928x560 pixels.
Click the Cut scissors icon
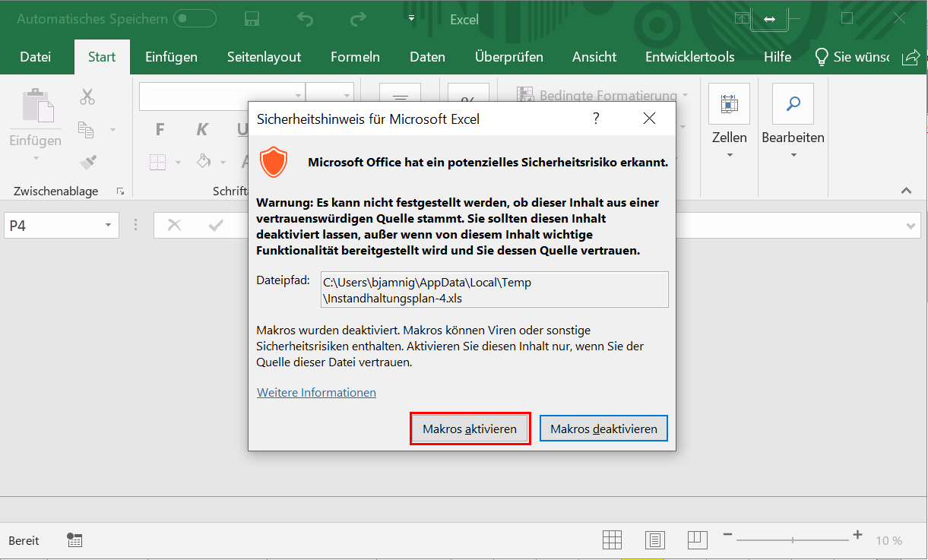click(x=87, y=96)
